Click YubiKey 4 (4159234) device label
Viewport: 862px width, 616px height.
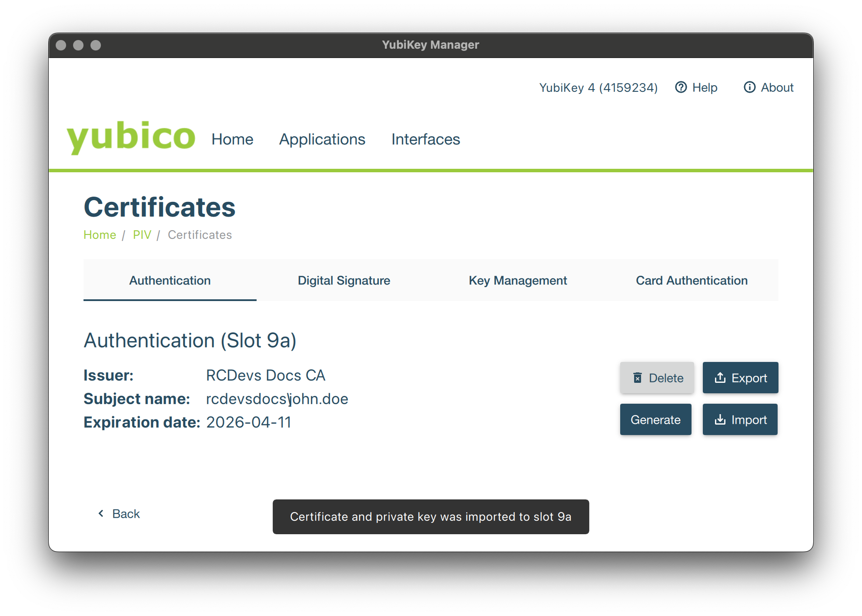point(598,87)
